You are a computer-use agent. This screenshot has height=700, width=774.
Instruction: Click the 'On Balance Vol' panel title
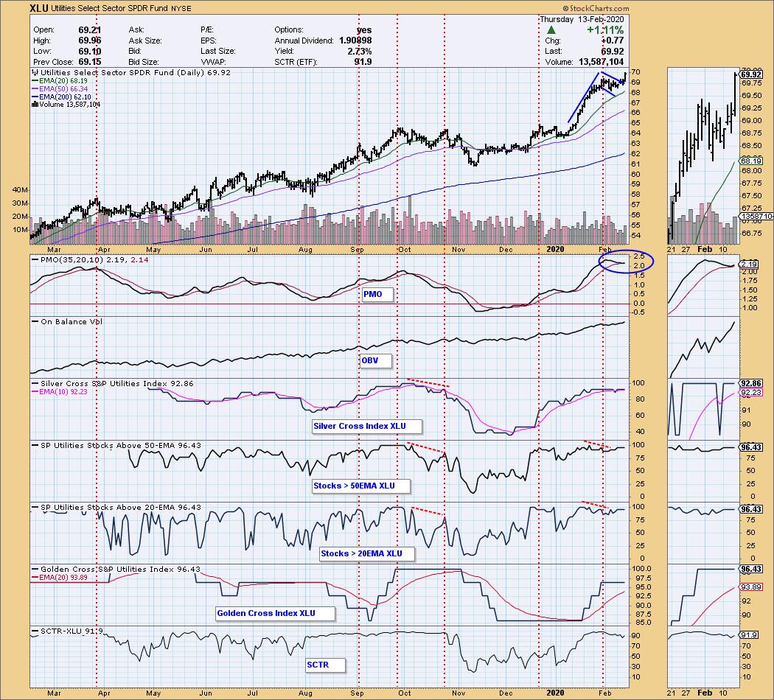tap(67, 322)
